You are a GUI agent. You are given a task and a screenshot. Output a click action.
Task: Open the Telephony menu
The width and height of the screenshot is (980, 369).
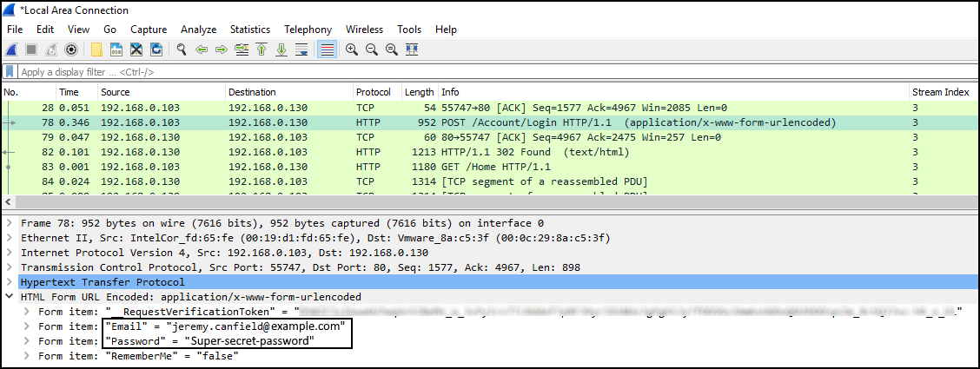click(308, 30)
